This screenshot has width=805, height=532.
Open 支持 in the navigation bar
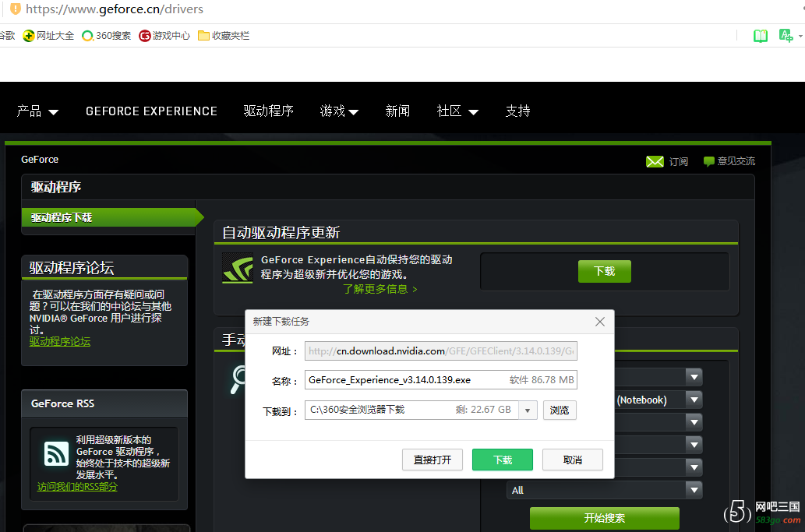(517, 111)
